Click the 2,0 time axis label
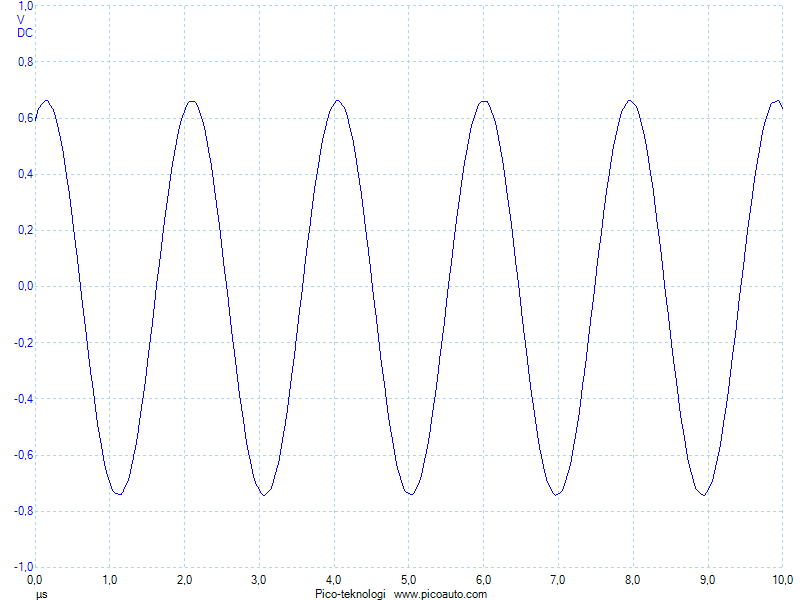 (x=184, y=580)
